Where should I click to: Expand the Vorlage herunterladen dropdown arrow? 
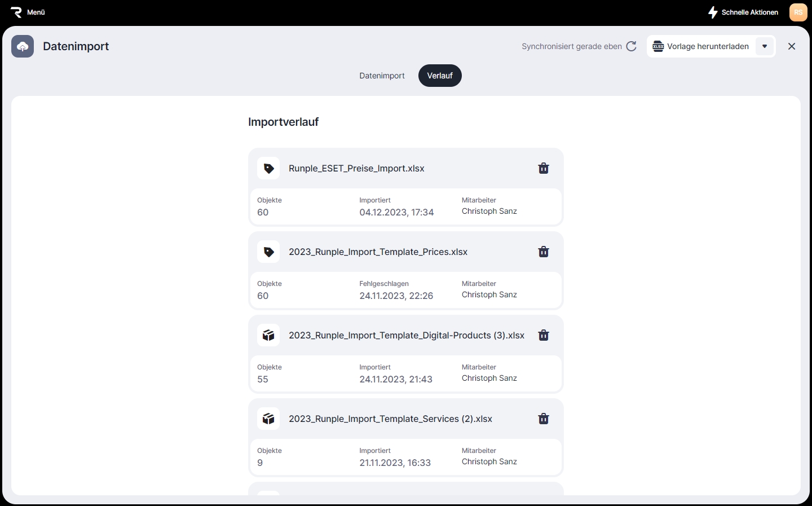[x=765, y=46]
